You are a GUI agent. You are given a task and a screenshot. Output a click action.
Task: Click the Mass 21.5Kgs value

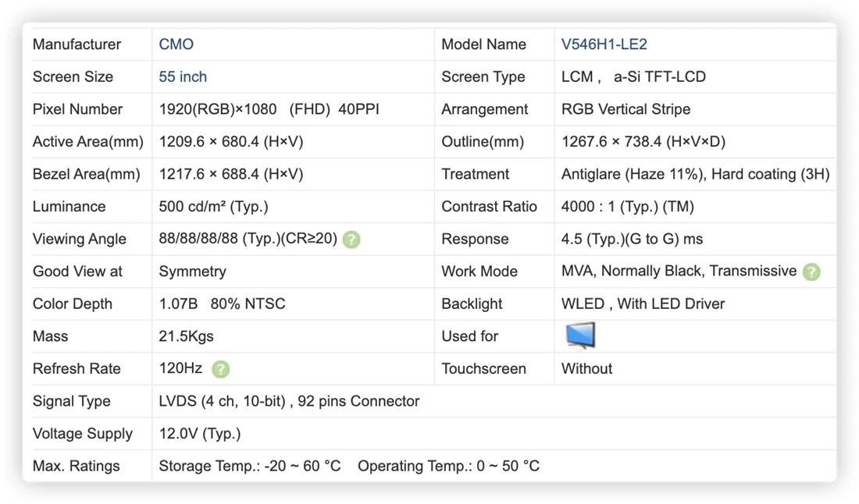(187, 336)
